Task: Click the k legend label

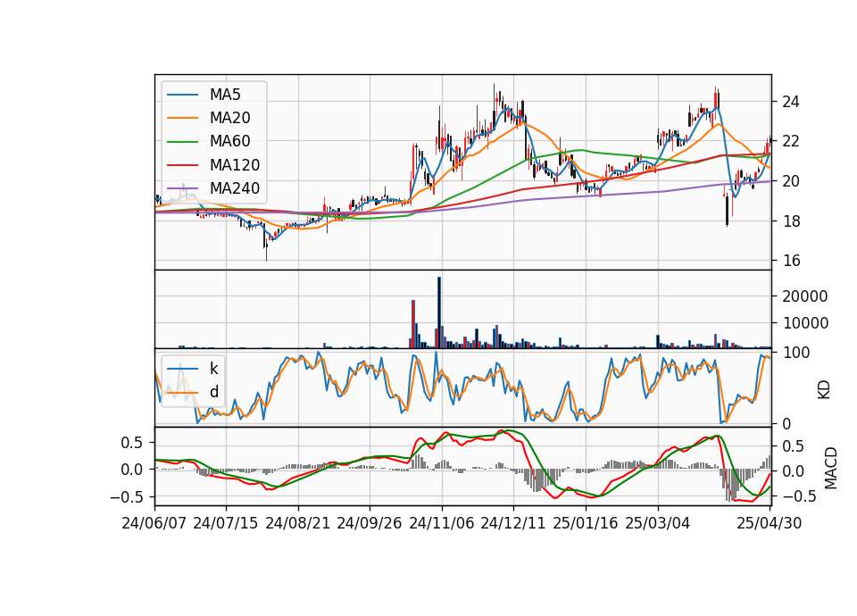Action: pyautogui.click(x=213, y=369)
